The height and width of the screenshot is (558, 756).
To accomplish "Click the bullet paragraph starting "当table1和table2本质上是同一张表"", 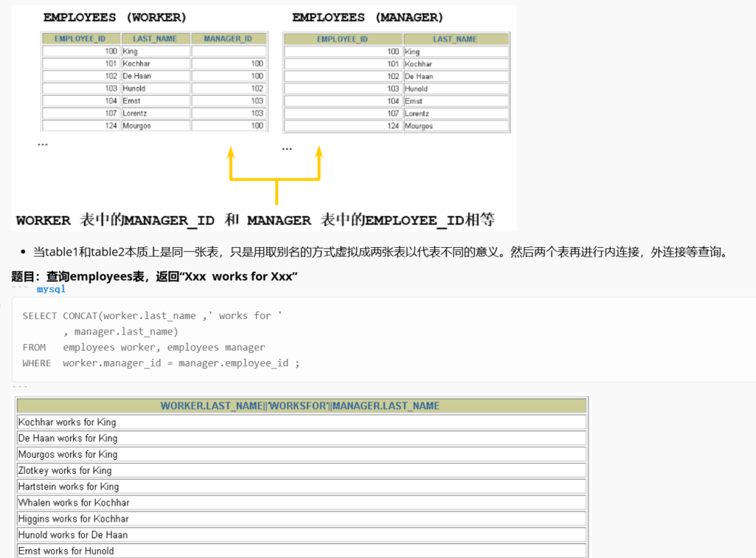I will 381,252.
